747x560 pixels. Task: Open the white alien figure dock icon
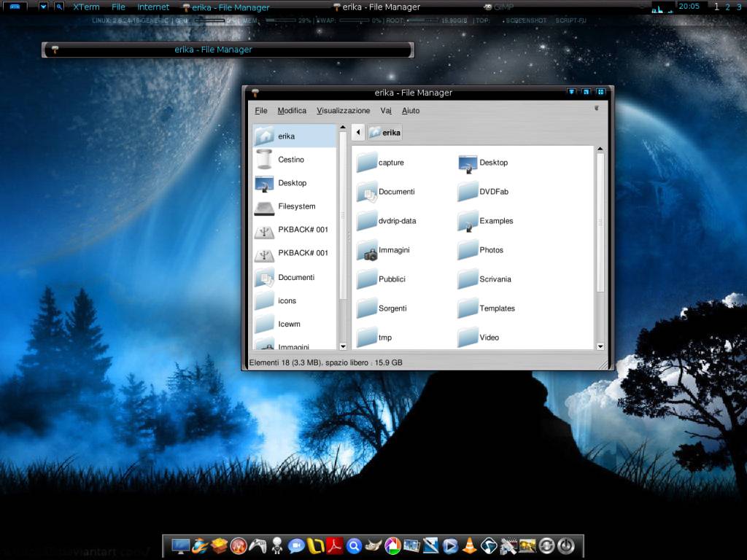(276, 545)
